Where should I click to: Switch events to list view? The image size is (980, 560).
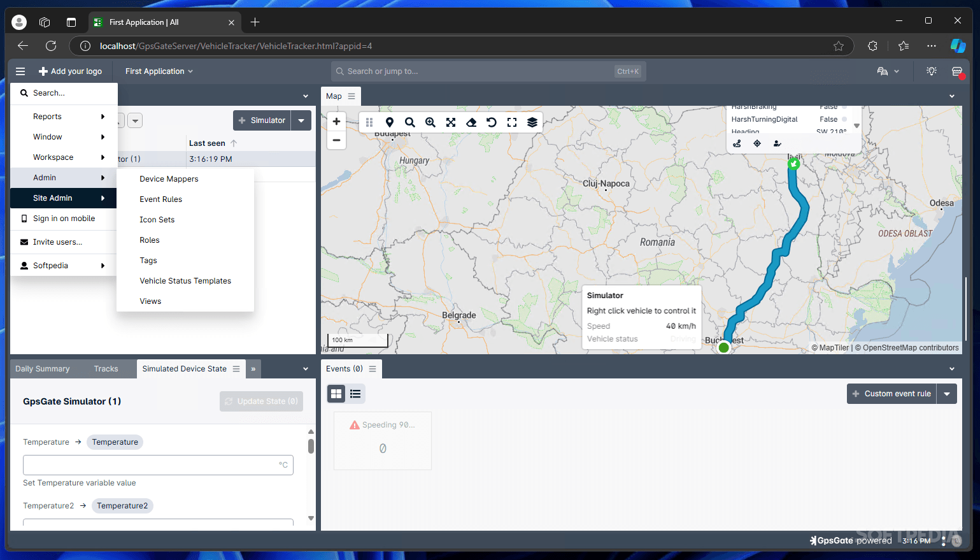[355, 394]
